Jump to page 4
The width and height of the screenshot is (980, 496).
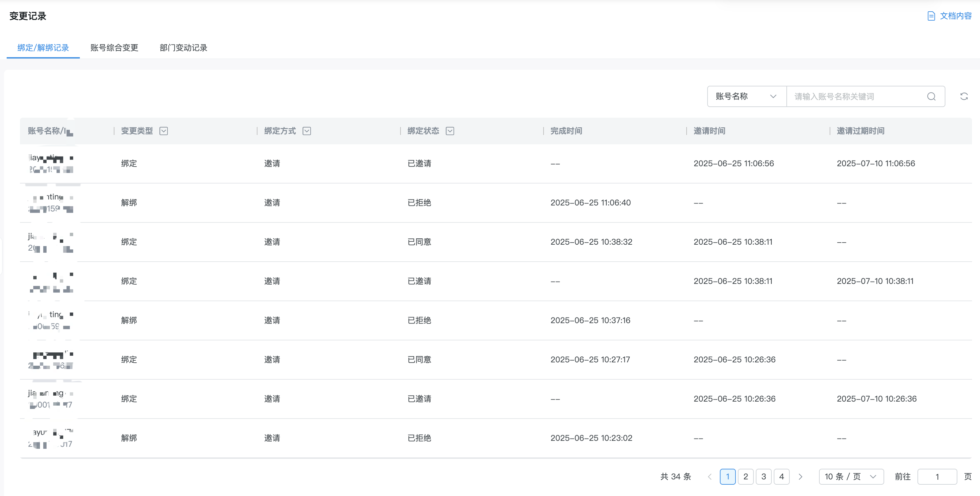[x=781, y=477]
